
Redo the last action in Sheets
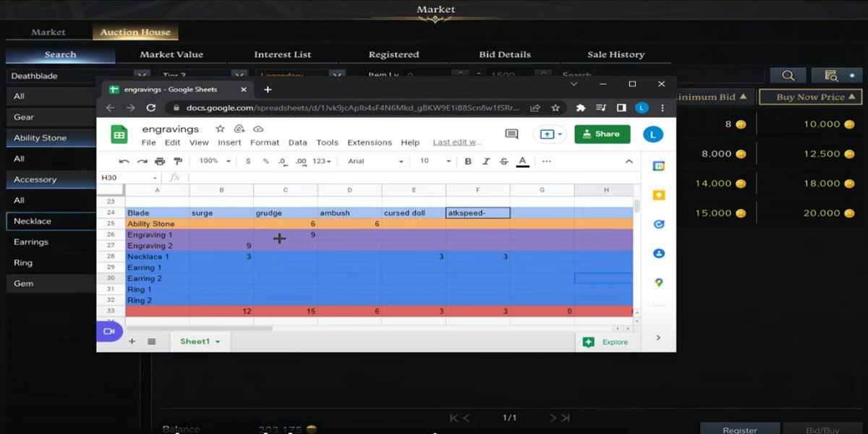click(x=142, y=161)
